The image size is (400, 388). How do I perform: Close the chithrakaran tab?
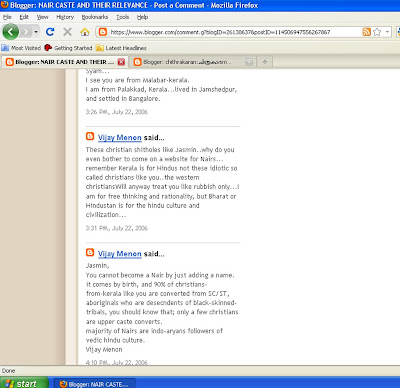(249, 62)
